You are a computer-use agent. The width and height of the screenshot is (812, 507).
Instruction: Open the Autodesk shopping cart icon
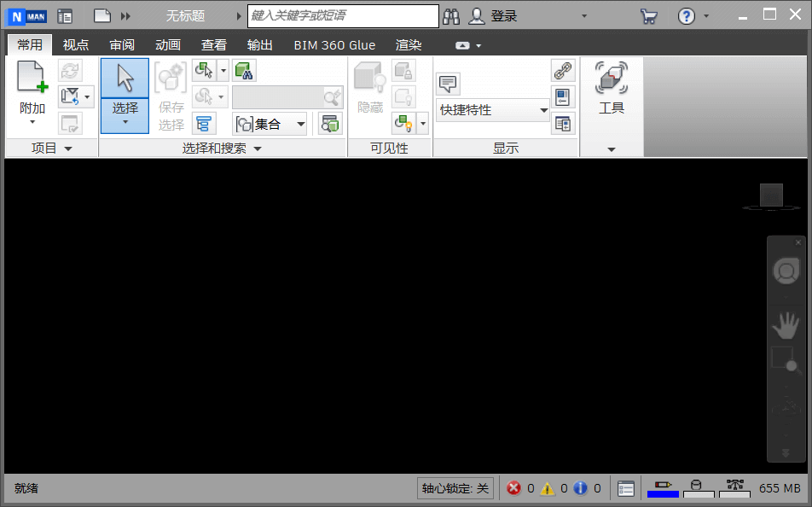coord(649,16)
